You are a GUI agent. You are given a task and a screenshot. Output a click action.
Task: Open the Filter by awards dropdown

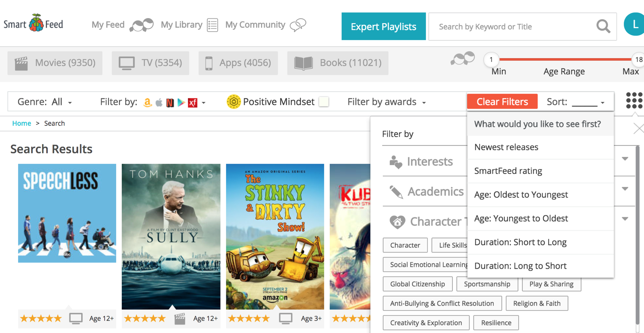pos(387,102)
